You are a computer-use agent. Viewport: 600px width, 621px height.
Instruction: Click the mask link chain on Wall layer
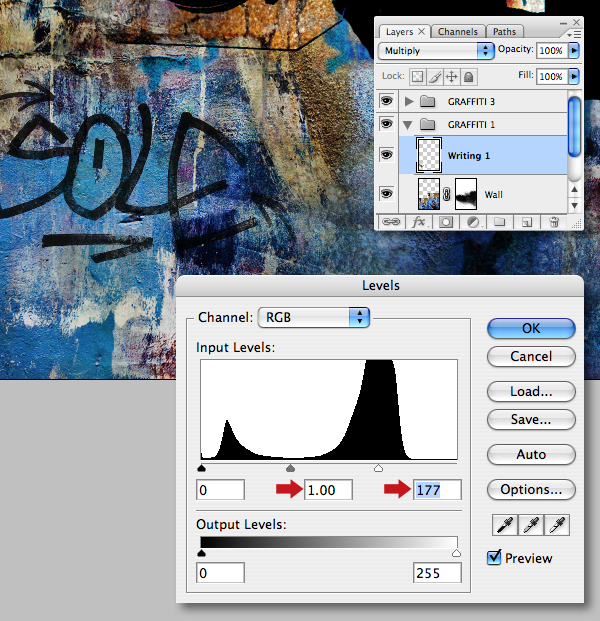pyautogui.click(x=447, y=194)
